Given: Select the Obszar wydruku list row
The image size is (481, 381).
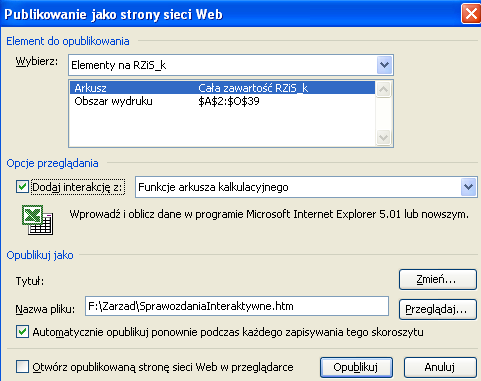Looking at the screenshot, I should (222, 101).
